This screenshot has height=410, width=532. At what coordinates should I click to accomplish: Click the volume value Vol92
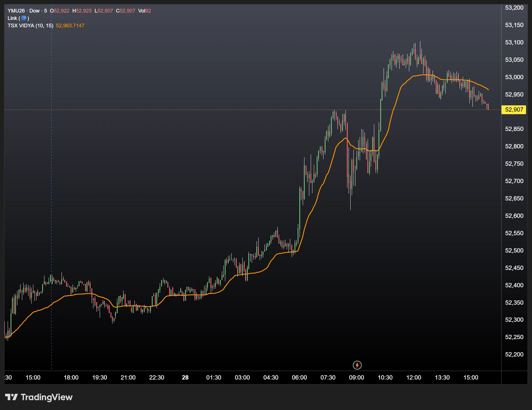[145, 11]
